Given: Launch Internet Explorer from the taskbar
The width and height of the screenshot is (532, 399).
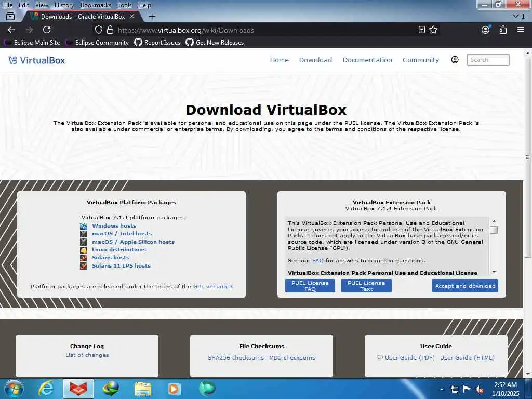Looking at the screenshot, I should 46,389.
